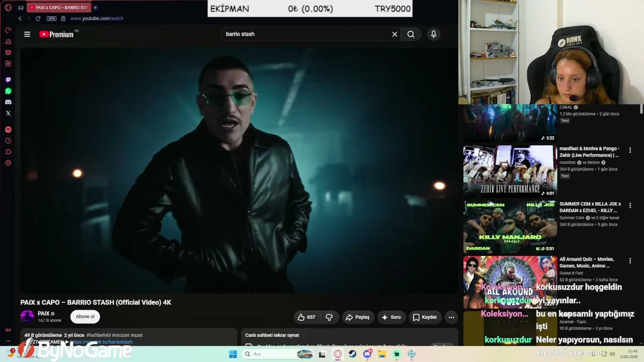
Task: Click the taskbar search box 'Ara'
Action: point(278,354)
